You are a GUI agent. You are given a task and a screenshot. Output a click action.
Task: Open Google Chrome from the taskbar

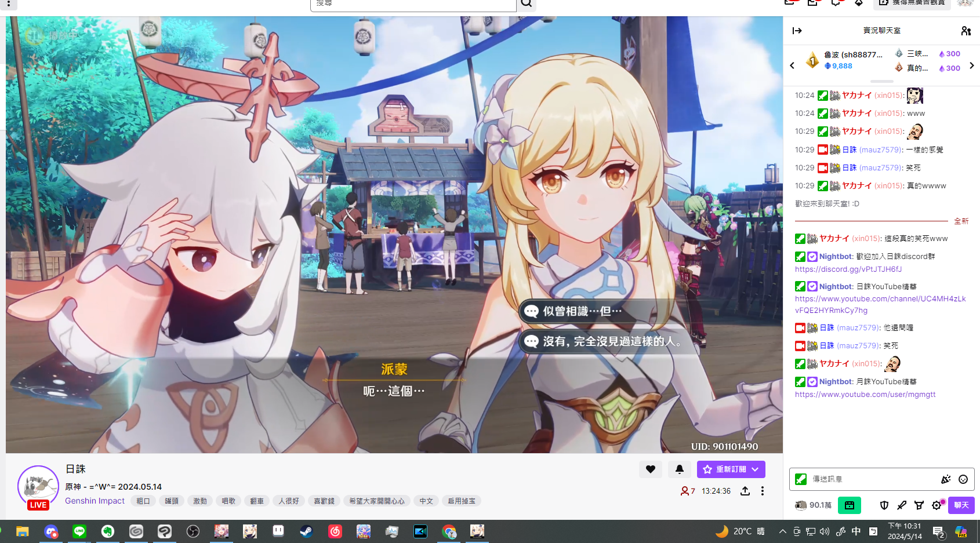click(x=449, y=531)
